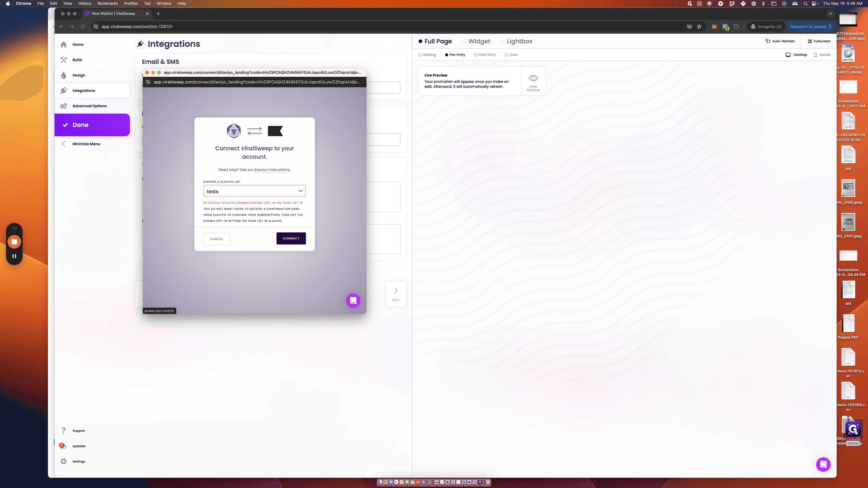868x488 pixels.
Task: Go to the Next step arrow
Action: tap(396, 294)
